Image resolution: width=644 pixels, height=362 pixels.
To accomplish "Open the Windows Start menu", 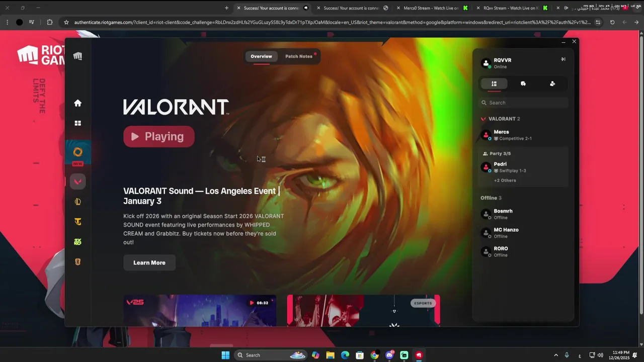I will tap(225, 355).
